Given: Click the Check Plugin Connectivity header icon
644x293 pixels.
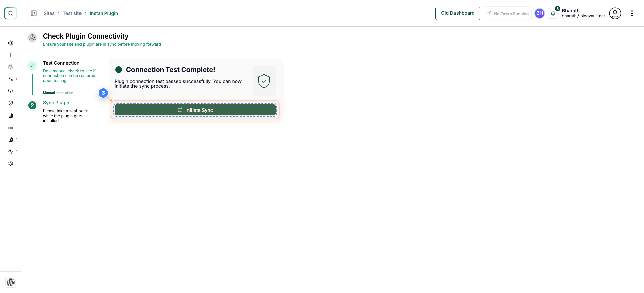Looking at the screenshot, I should (x=32, y=38).
